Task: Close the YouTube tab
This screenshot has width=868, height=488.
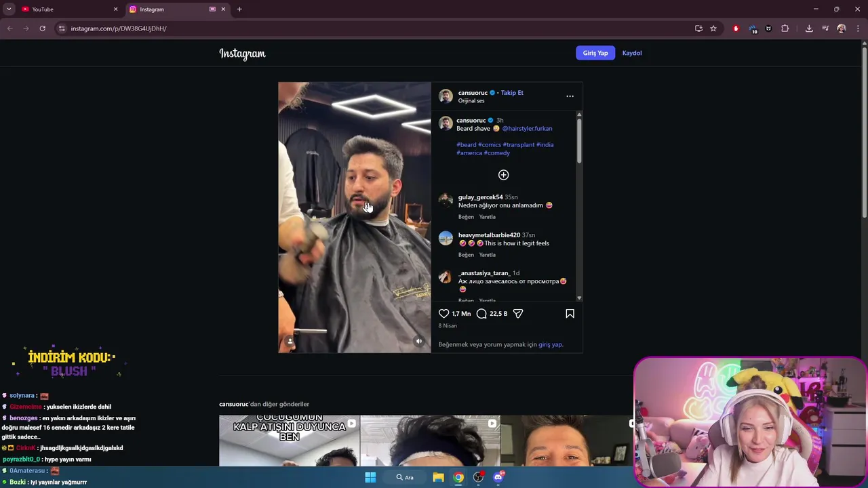Action: [x=115, y=9]
